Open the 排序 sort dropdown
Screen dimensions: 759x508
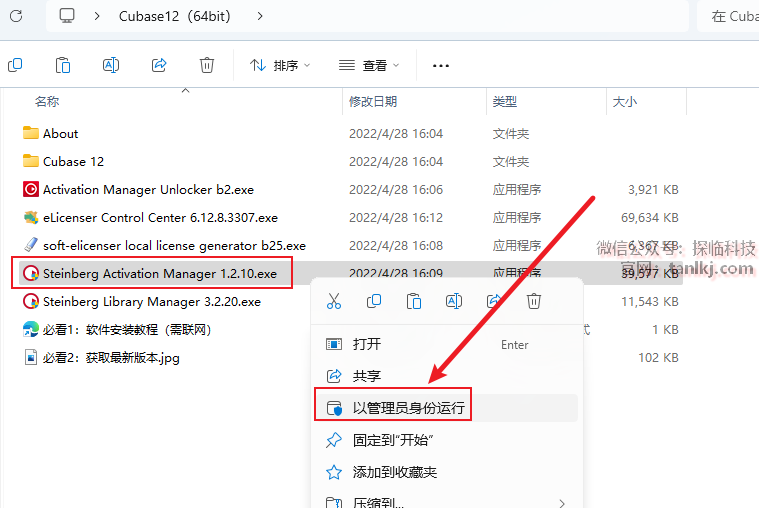click(280, 65)
